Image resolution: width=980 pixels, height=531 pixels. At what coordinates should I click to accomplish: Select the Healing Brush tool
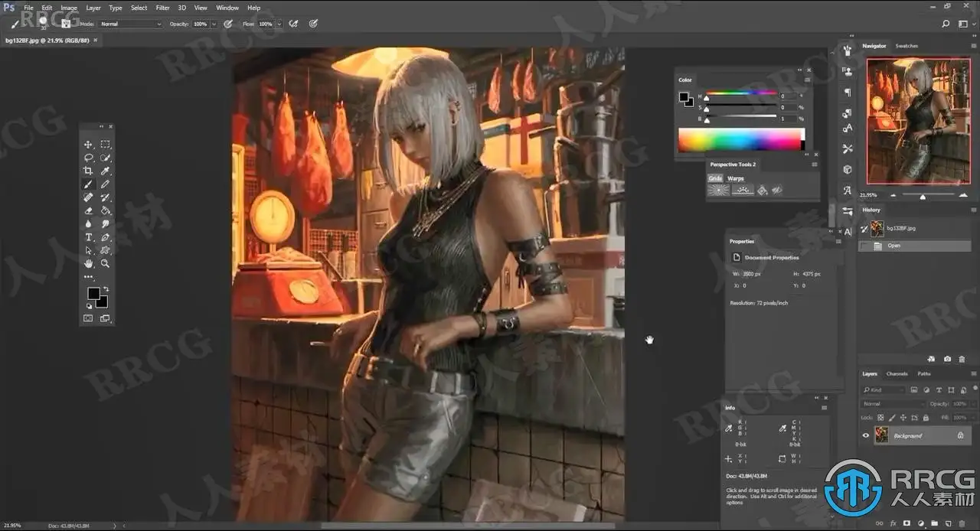tap(88, 197)
